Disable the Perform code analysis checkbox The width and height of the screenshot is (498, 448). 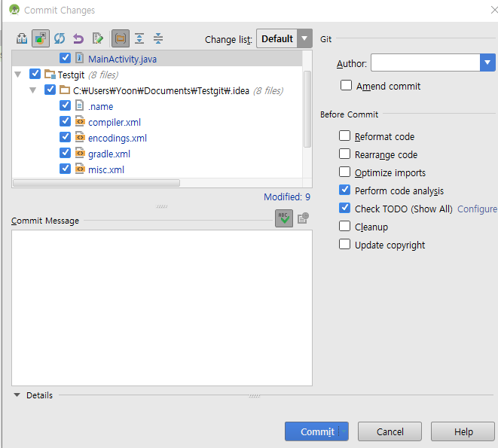click(x=344, y=190)
